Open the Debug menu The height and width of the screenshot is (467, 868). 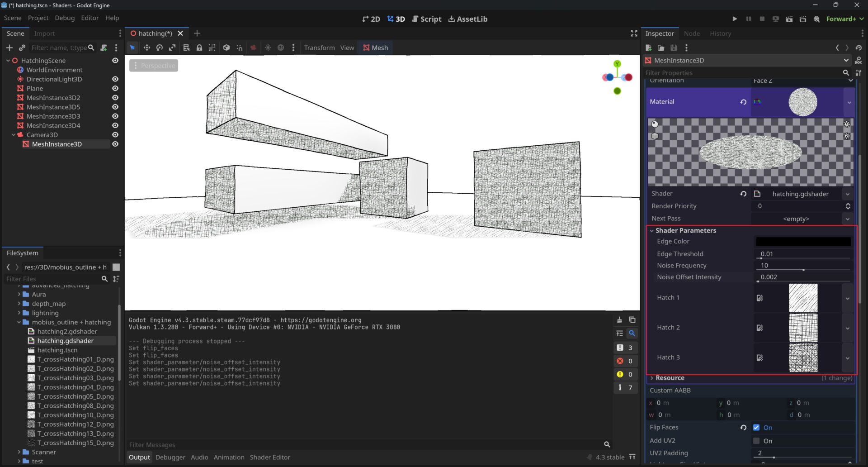(x=65, y=18)
